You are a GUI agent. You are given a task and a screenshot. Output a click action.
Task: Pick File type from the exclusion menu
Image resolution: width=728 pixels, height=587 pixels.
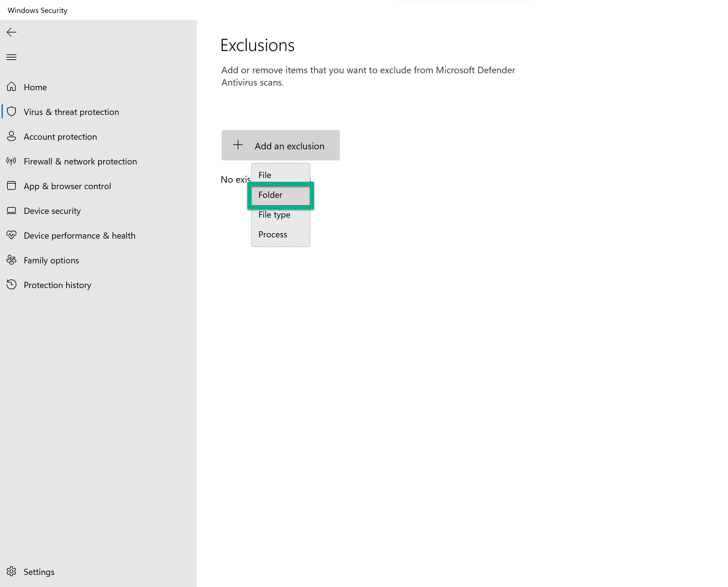(x=274, y=215)
